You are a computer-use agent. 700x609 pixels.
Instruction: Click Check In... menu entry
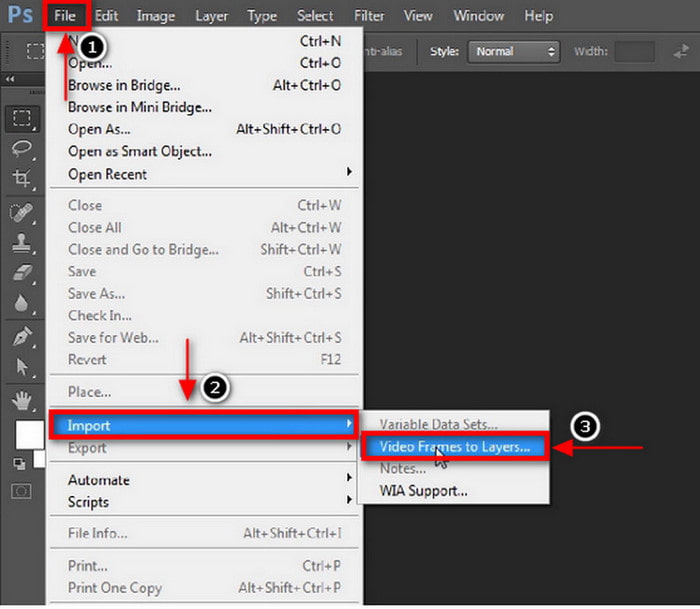click(204, 316)
